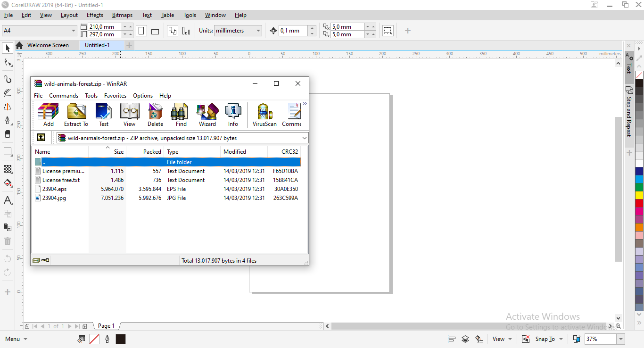This screenshot has height=348, width=644.
Task: Select the Shape tool in the toolbox
Action: click(8, 62)
